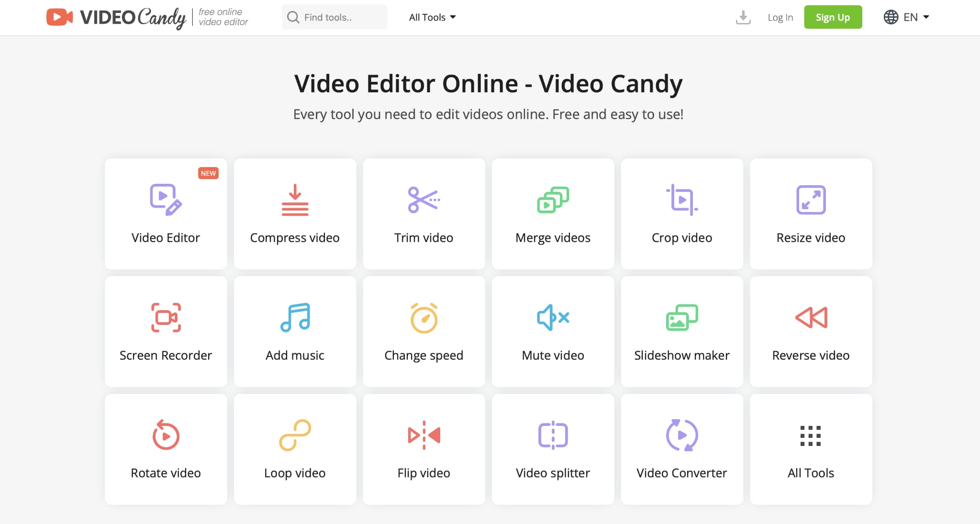Click the 'Video Editor Online - Video Candy' heading

coord(488,84)
